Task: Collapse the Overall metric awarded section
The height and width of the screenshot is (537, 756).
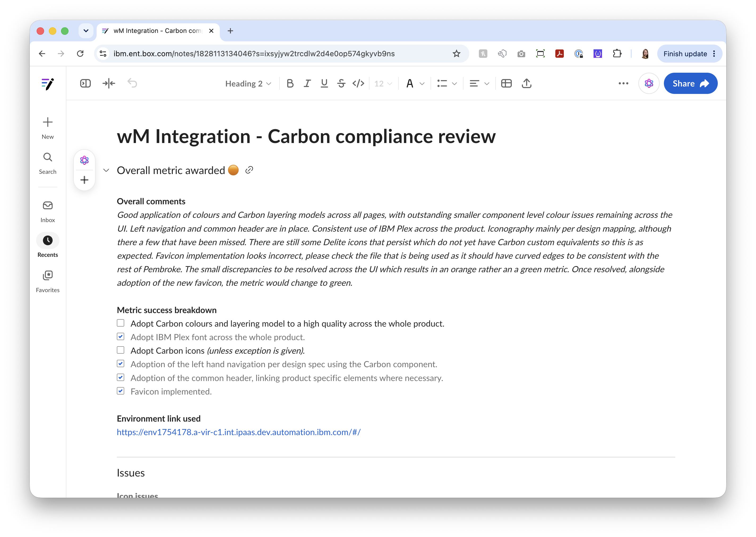Action: coord(106,170)
